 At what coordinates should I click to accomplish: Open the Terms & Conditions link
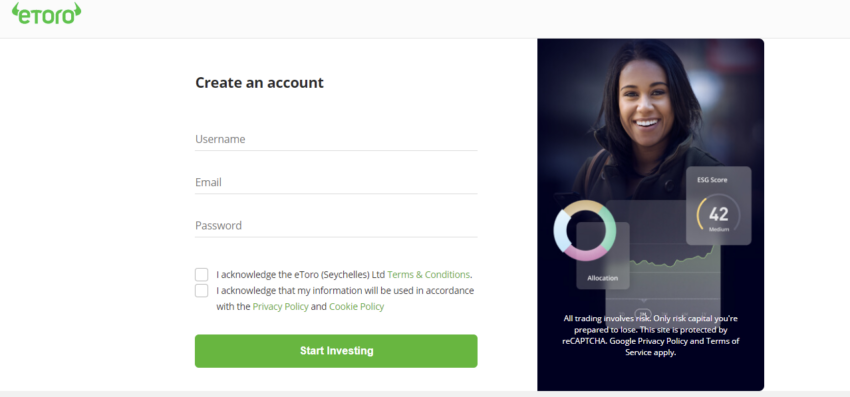428,274
